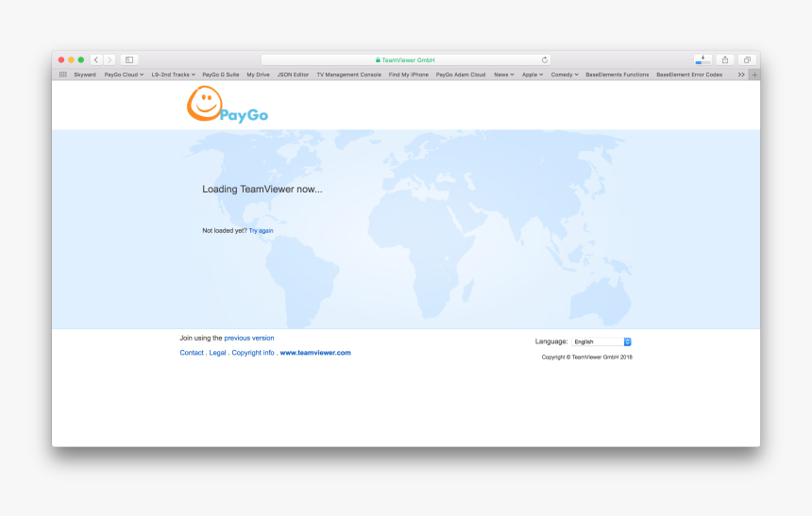Image resolution: width=812 pixels, height=516 pixels.
Task: Open the Downloads button in toolbar
Action: coord(702,60)
